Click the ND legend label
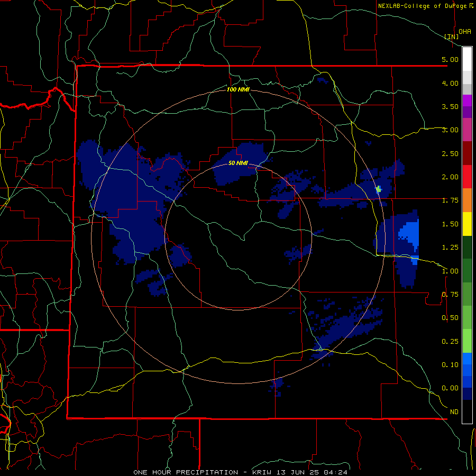 tap(454, 412)
